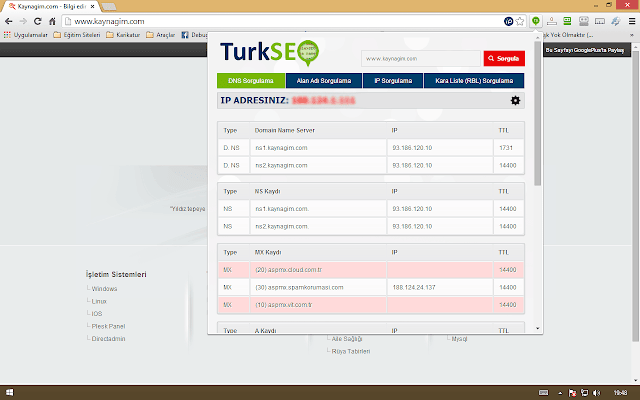The width and height of the screenshot is (640, 400).
Task: Open the Windows category link
Action: coord(104,289)
